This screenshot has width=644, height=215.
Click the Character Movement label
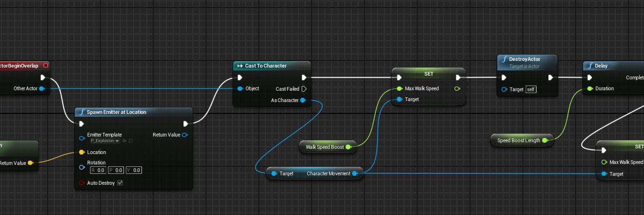click(329, 173)
